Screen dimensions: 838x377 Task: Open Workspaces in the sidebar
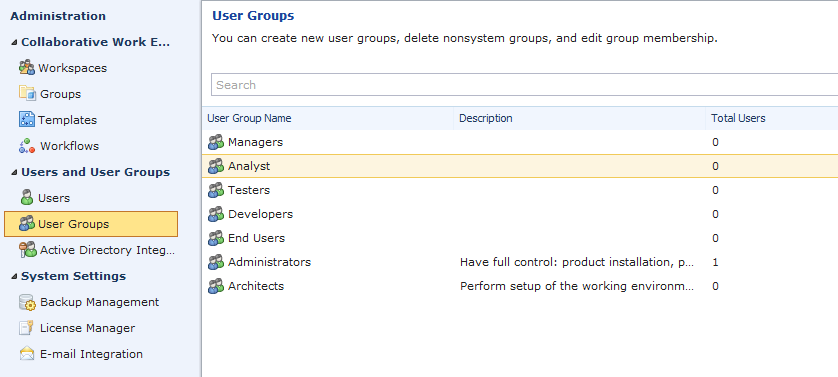pos(72,68)
